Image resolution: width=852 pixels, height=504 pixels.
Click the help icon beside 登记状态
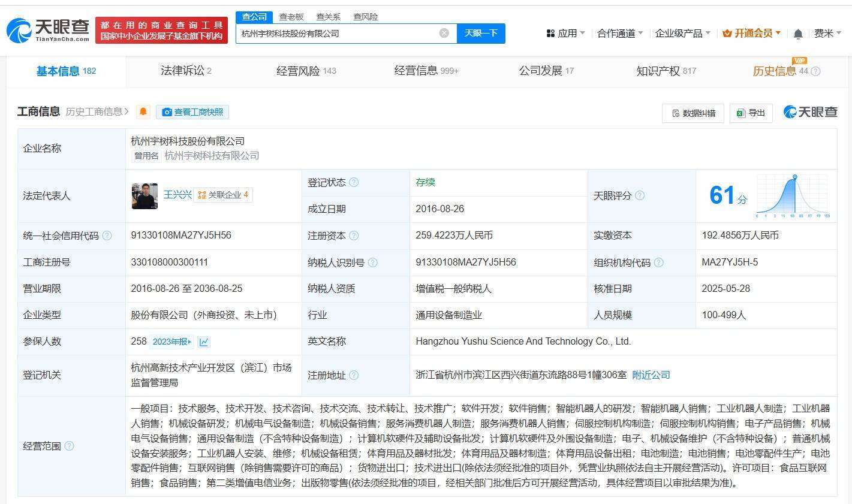(x=354, y=182)
